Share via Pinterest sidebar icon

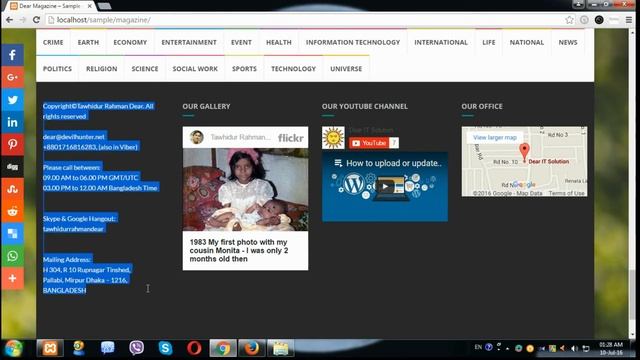coord(12,144)
